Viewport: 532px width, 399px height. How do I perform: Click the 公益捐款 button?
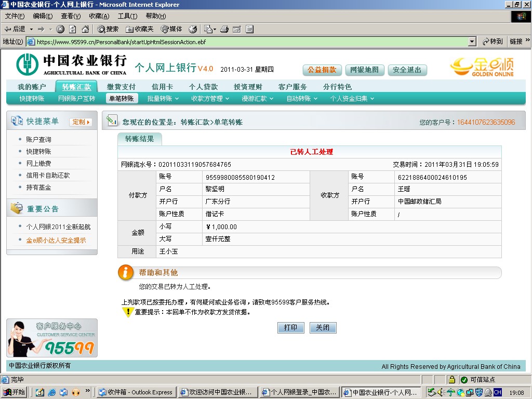click(322, 70)
